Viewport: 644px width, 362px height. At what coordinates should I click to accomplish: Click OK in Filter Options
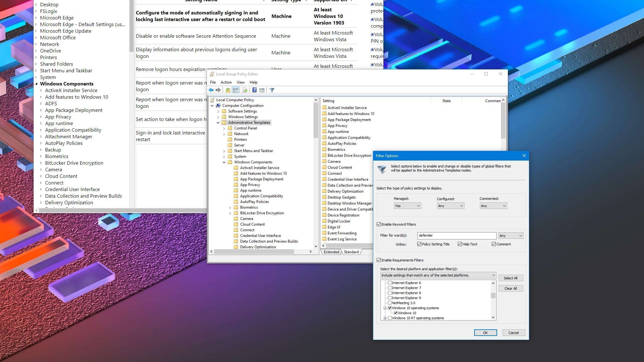pyautogui.click(x=485, y=333)
